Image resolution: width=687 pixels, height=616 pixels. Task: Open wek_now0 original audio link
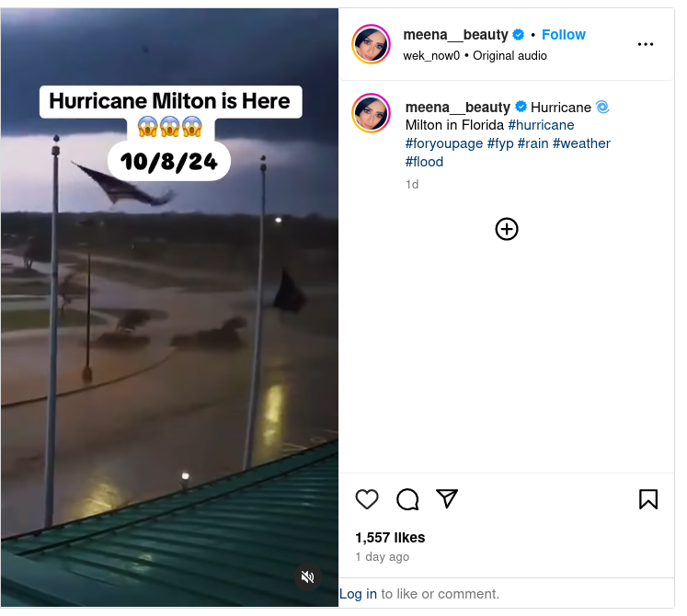click(x=475, y=56)
